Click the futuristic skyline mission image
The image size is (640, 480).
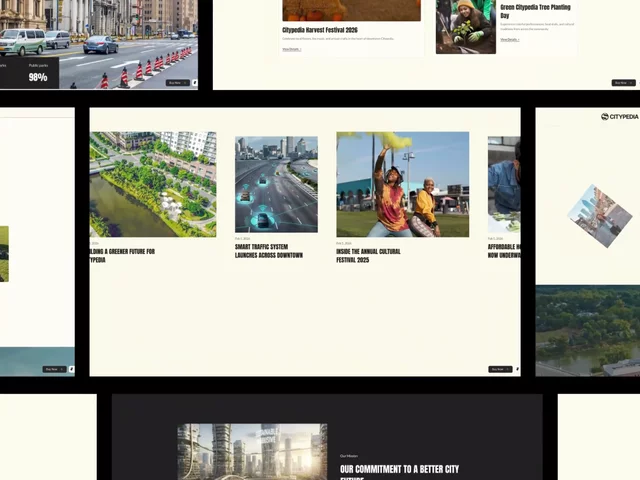252,452
